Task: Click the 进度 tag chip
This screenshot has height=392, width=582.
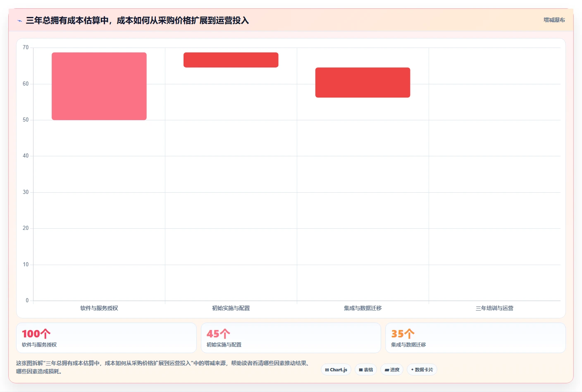Action: (392, 370)
